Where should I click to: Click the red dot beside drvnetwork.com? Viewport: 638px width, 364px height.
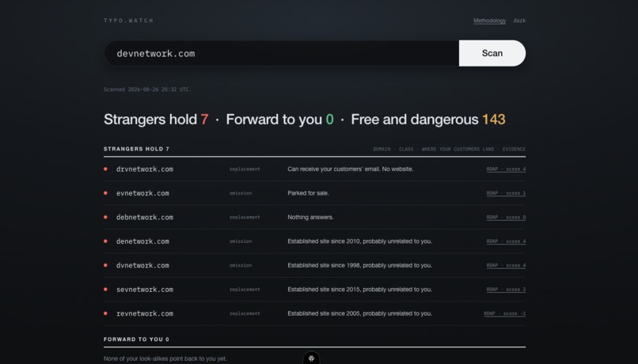[106, 169]
